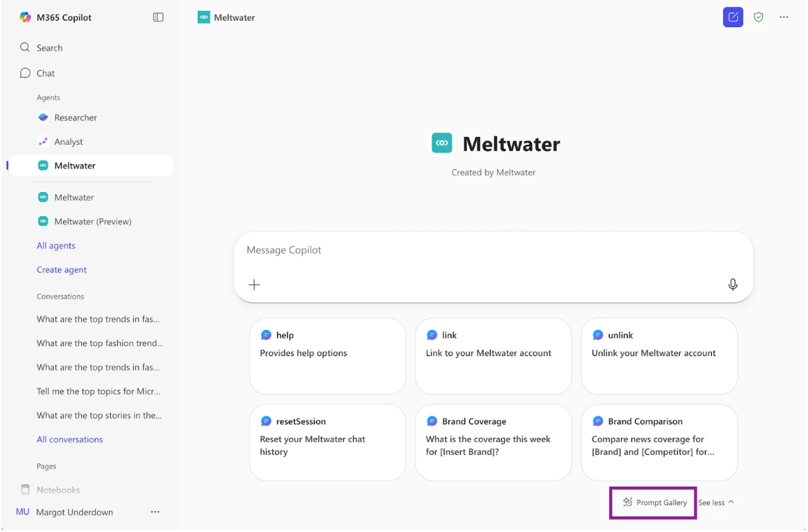Click the Notebooks icon in the sidebar
Screen dimensions: 808x532
(x=26, y=489)
